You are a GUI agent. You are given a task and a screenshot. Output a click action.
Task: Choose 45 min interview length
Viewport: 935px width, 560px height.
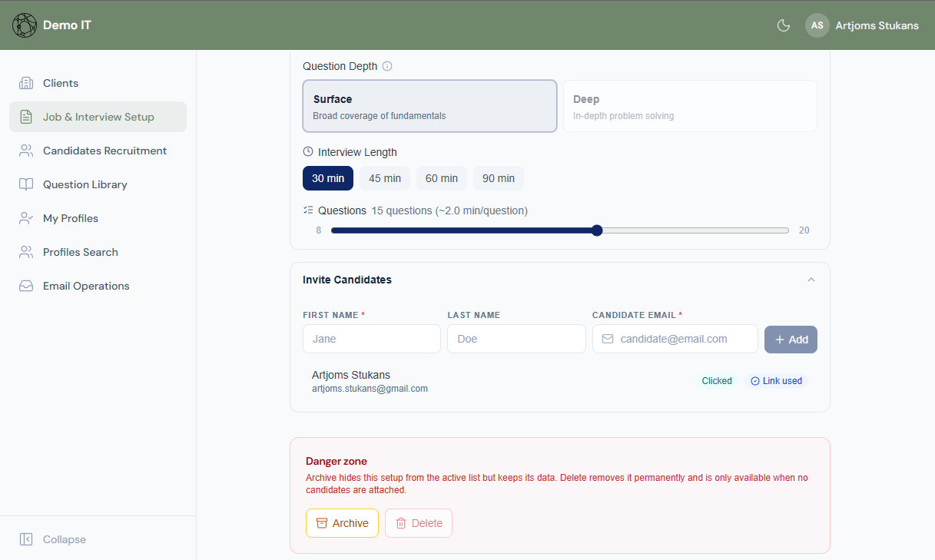click(x=385, y=178)
